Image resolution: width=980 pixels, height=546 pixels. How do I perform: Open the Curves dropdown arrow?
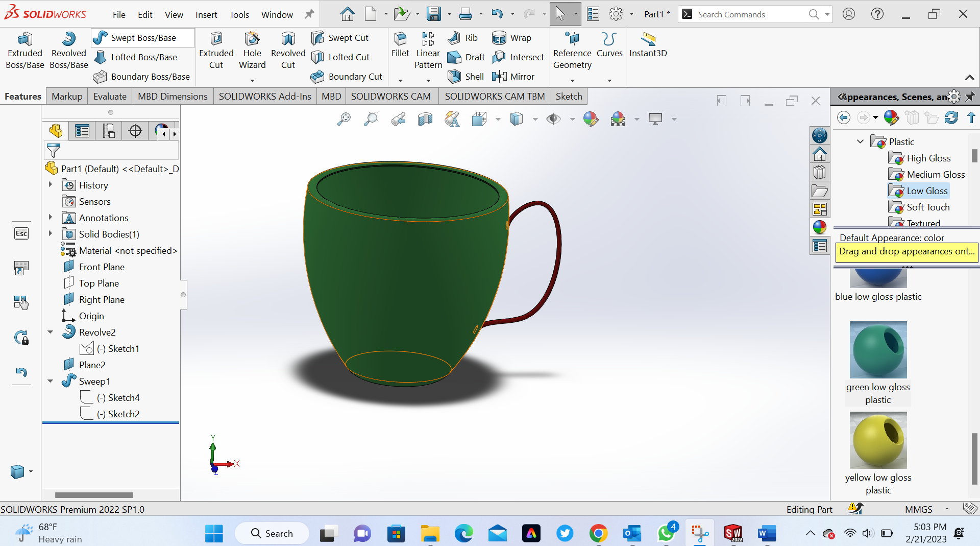(609, 80)
